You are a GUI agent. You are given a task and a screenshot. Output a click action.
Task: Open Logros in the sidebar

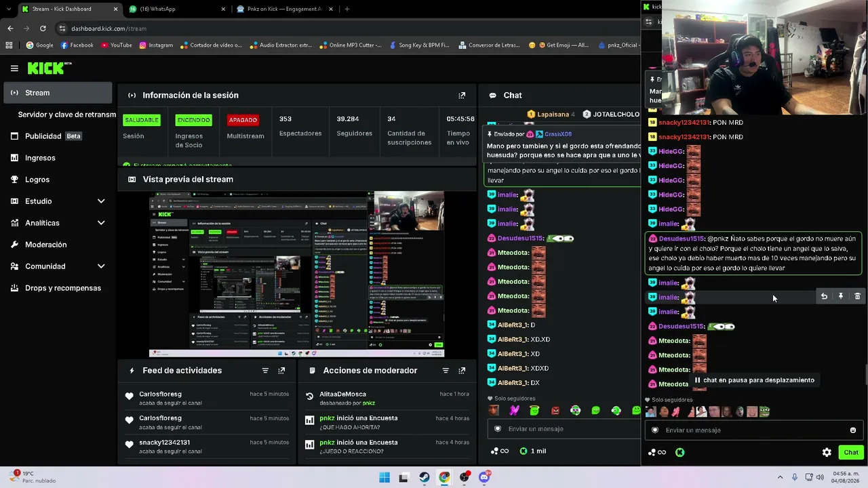(37, 180)
